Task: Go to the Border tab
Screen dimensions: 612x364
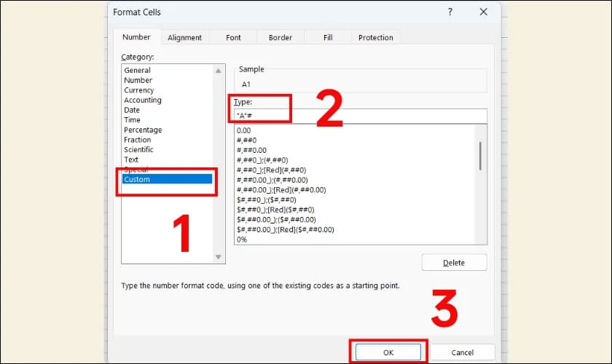Action: pyautogui.click(x=280, y=38)
